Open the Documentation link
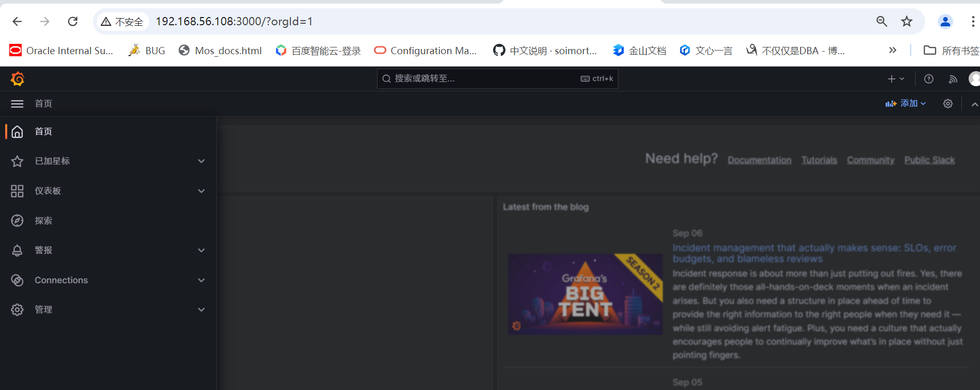This screenshot has height=390, width=980. coord(759,160)
